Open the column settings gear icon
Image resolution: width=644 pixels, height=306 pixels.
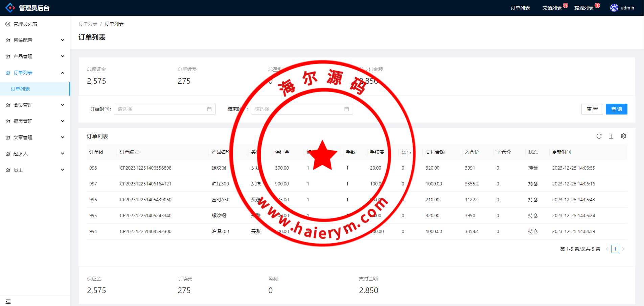(x=623, y=136)
